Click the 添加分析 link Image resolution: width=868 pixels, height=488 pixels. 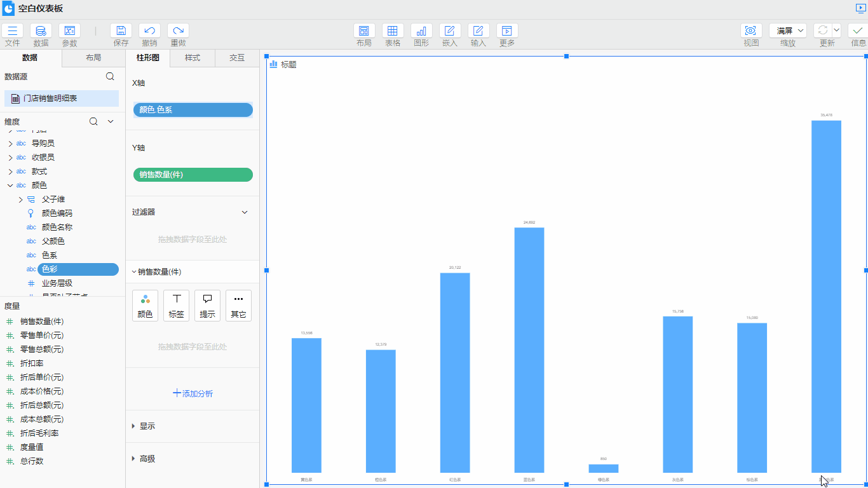(193, 393)
